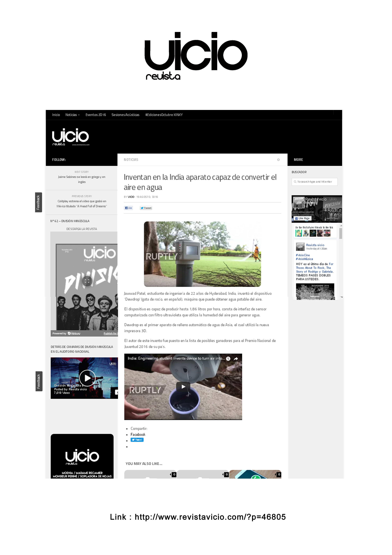Click the first friend avatar in Facebook widget
This screenshot has width=392, height=555.
coord(299,233)
